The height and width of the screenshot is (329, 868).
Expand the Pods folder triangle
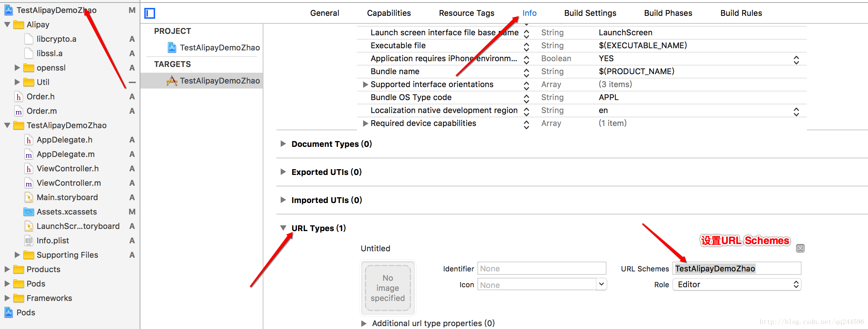click(x=7, y=284)
